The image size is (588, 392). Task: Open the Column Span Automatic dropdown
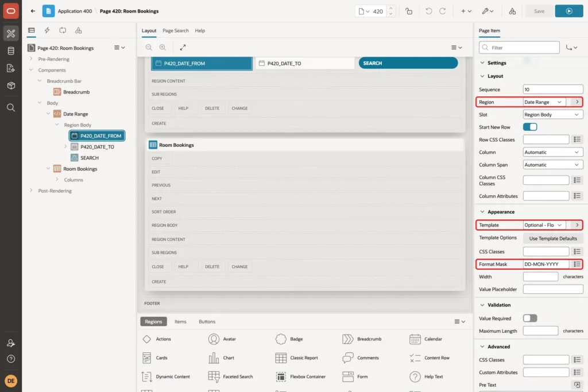coord(553,165)
